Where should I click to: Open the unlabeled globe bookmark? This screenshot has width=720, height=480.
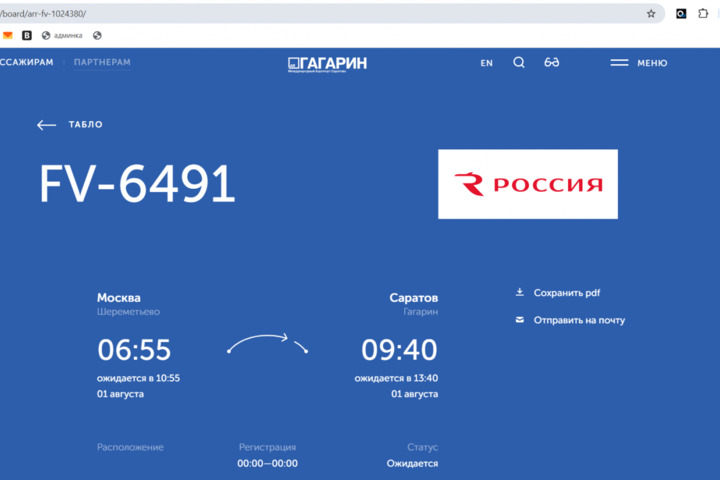pyautogui.click(x=97, y=35)
